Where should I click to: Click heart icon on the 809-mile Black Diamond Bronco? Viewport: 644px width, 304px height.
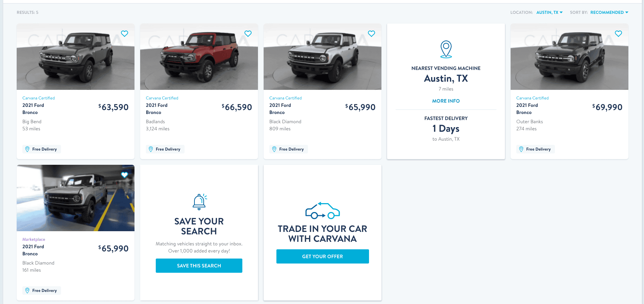(371, 33)
